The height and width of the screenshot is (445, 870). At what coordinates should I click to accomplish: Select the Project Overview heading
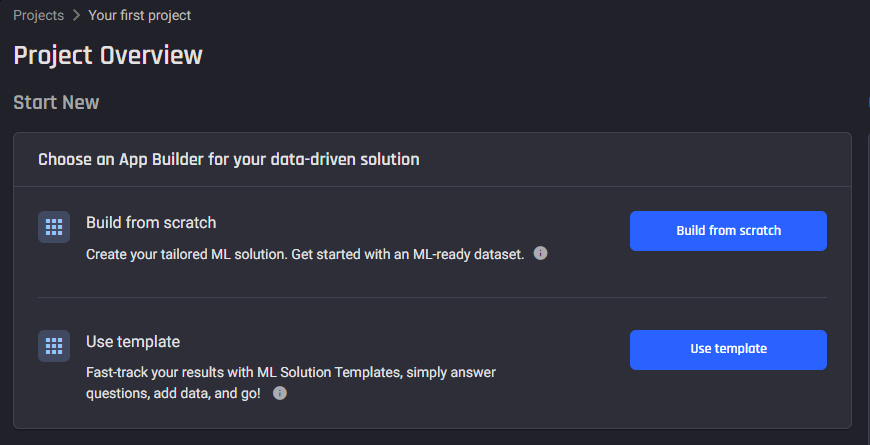[x=108, y=55]
